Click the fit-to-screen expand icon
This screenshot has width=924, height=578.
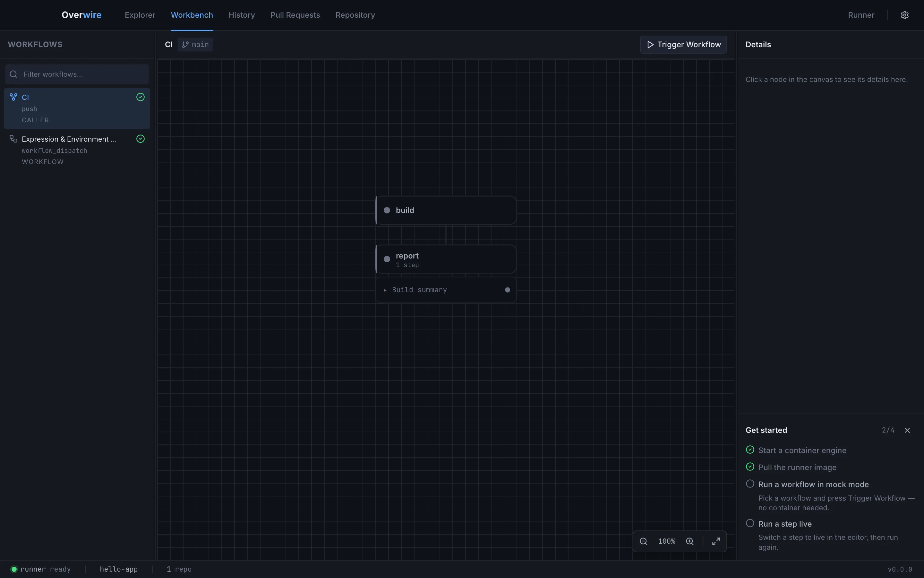click(x=716, y=541)
